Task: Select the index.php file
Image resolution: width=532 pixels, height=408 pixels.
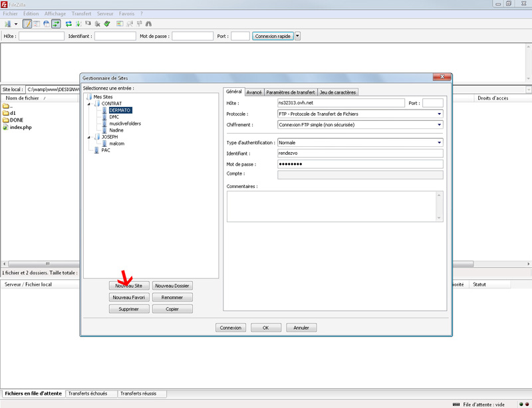Action: (x=17, y=127)
